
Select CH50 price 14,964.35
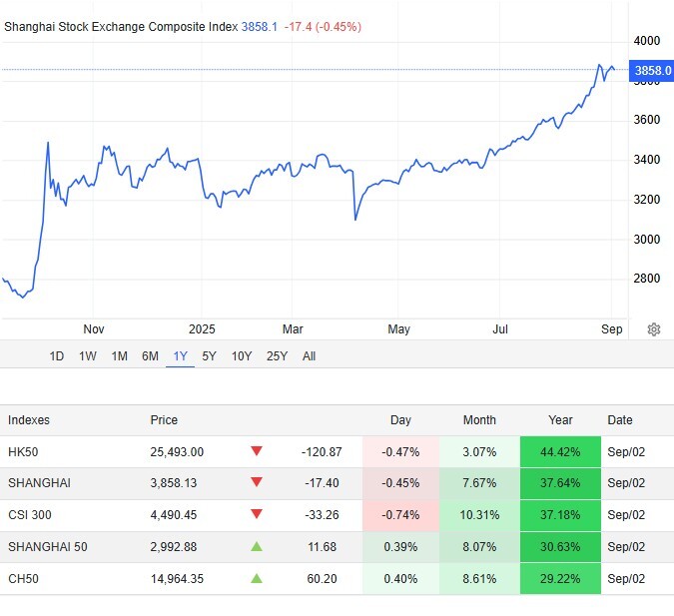pos(177,579)
